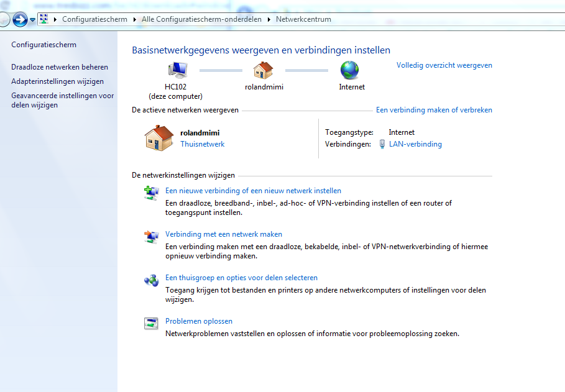Click the connect to a network icon
Screen dimensions: 565x392
(151, 237)
